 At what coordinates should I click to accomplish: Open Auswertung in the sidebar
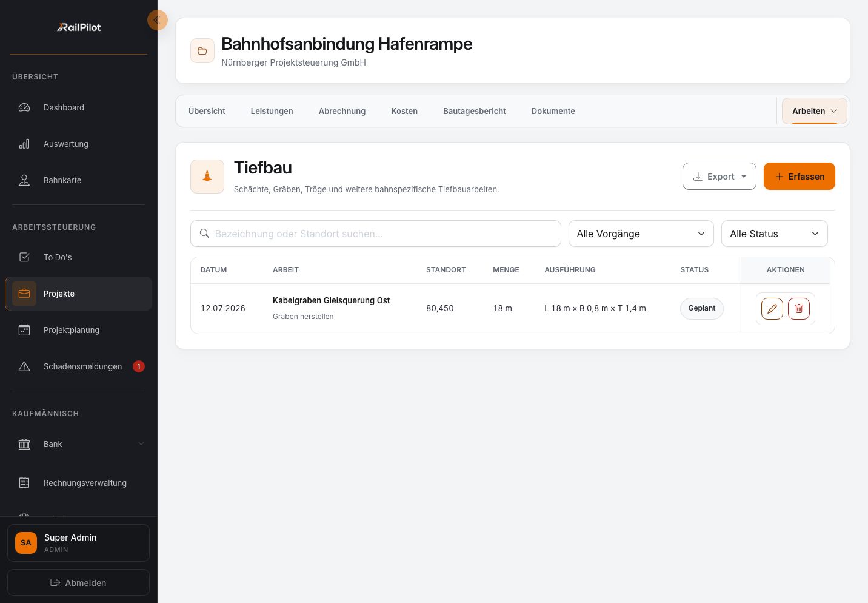(79, 144)
